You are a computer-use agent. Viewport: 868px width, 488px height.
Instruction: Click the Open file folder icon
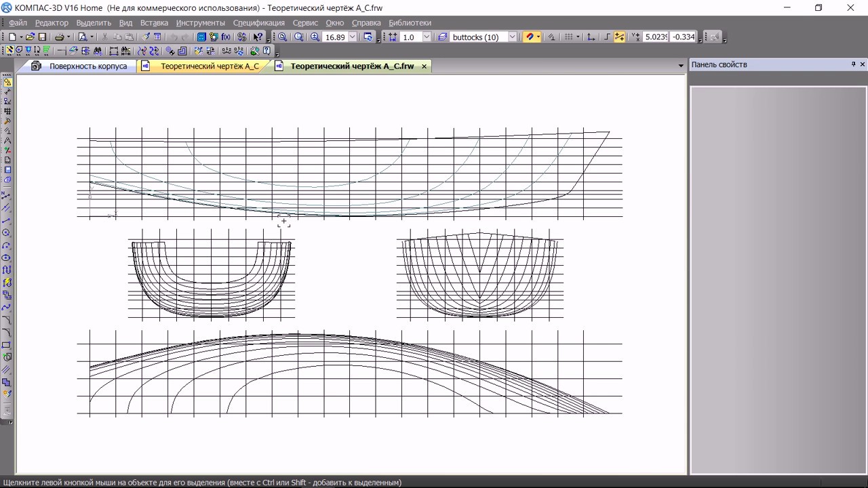[30, 37]
